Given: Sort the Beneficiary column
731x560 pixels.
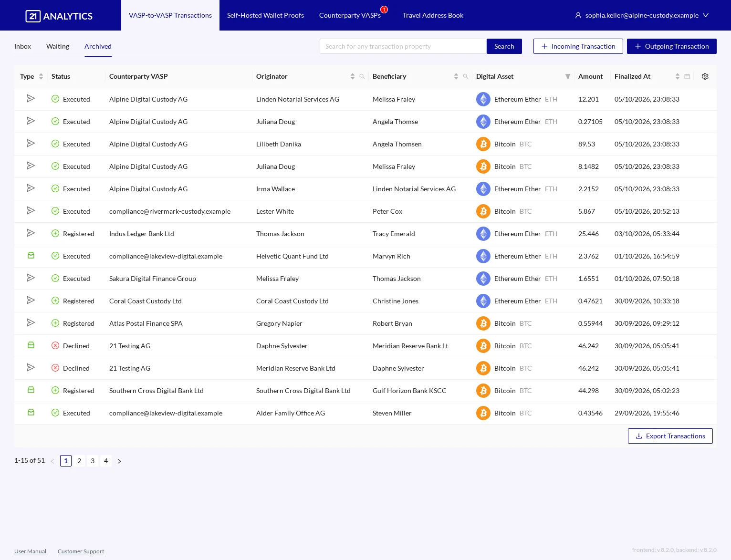Looking at the screenshot, I should (x=456, y=76).
